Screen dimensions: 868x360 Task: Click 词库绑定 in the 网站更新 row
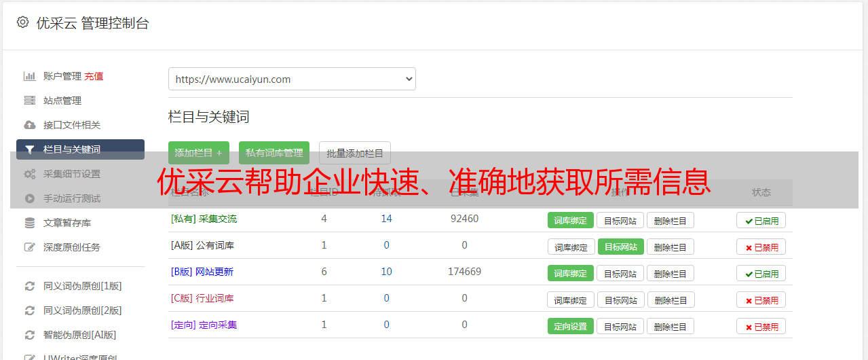point(571,273)
